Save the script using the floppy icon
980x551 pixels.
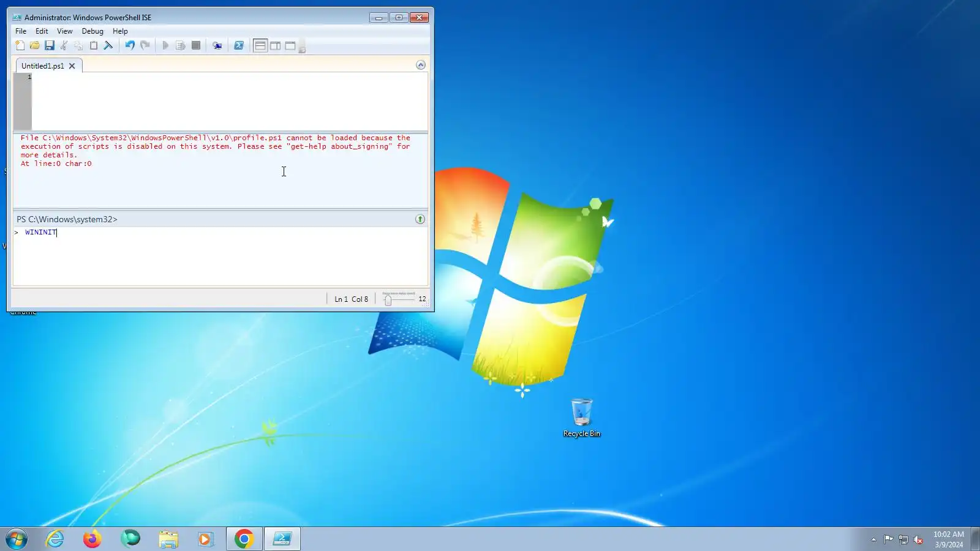pos(50,45)
